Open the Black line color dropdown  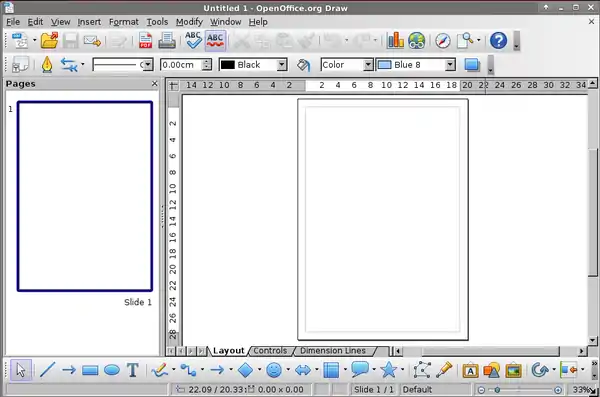(x=282, y=65)
